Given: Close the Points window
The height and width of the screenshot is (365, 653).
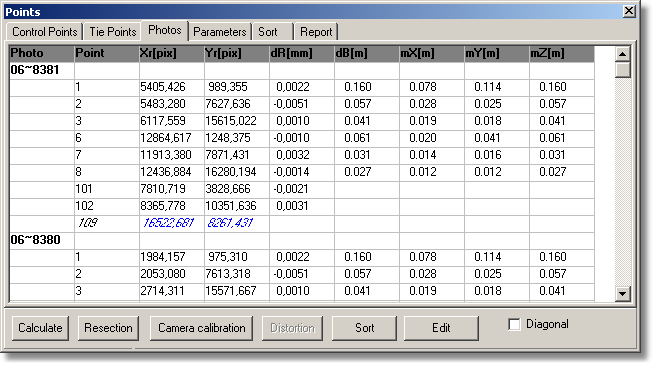Looking at the screenshot, I should (629, 11).
